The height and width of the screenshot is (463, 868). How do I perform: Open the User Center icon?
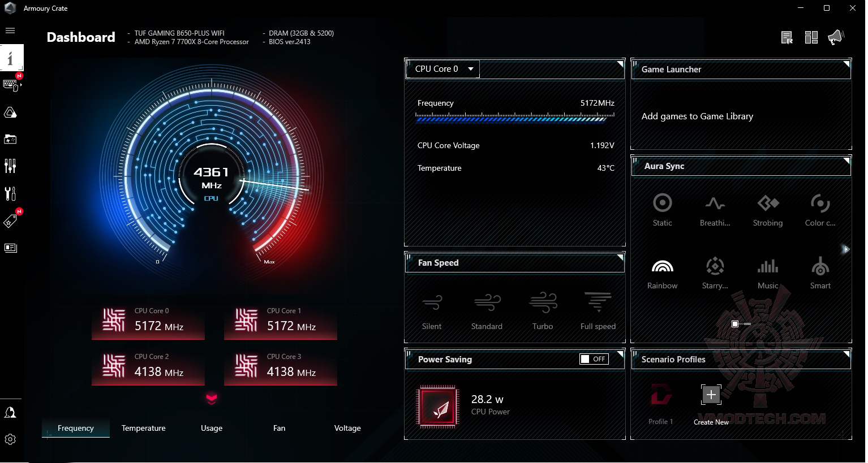(10, 413)
